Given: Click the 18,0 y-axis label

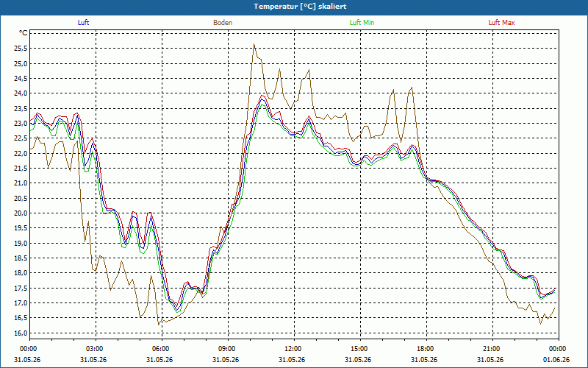Looking at the screenshot, I should 21,273.
